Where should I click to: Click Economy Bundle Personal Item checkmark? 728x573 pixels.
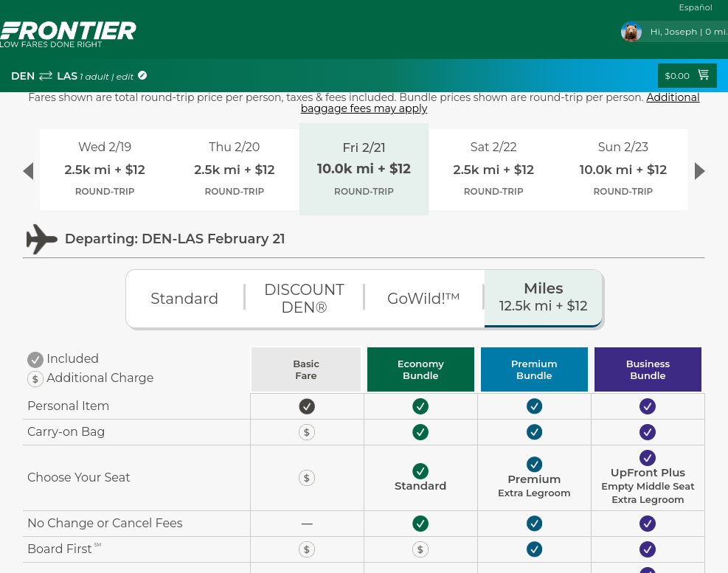pos(420,406)
